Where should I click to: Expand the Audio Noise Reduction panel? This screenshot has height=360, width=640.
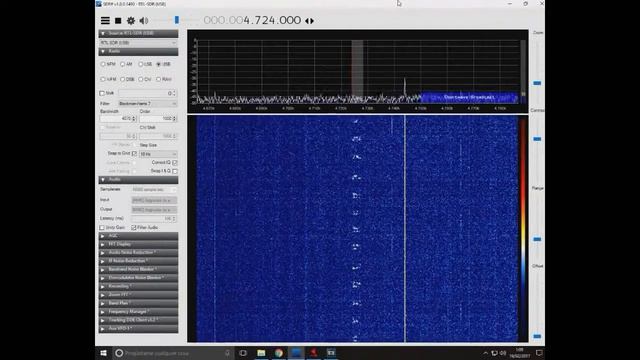click(138, 253)
